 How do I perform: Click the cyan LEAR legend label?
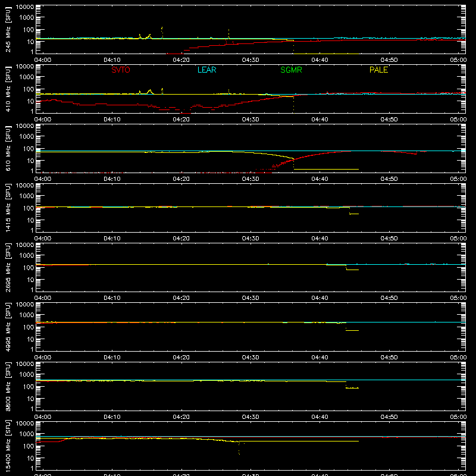click(x=206, y=70)
